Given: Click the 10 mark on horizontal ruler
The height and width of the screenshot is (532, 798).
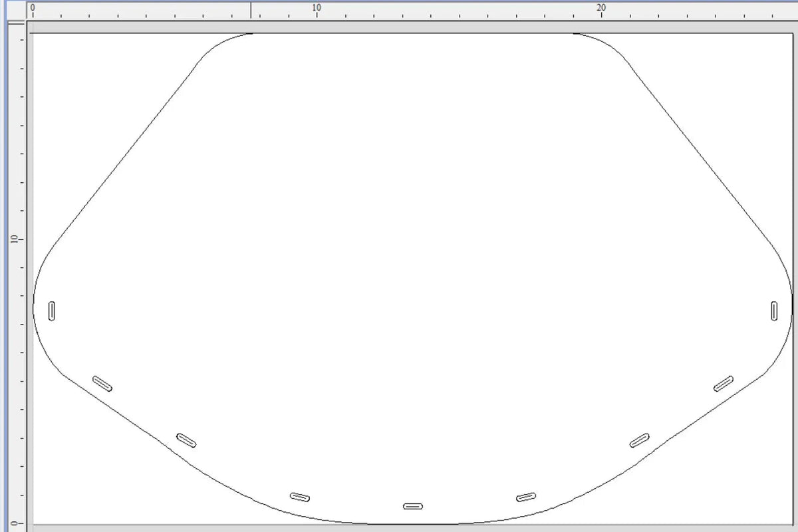Looking at the screenshot, I should tap(317, 8).
